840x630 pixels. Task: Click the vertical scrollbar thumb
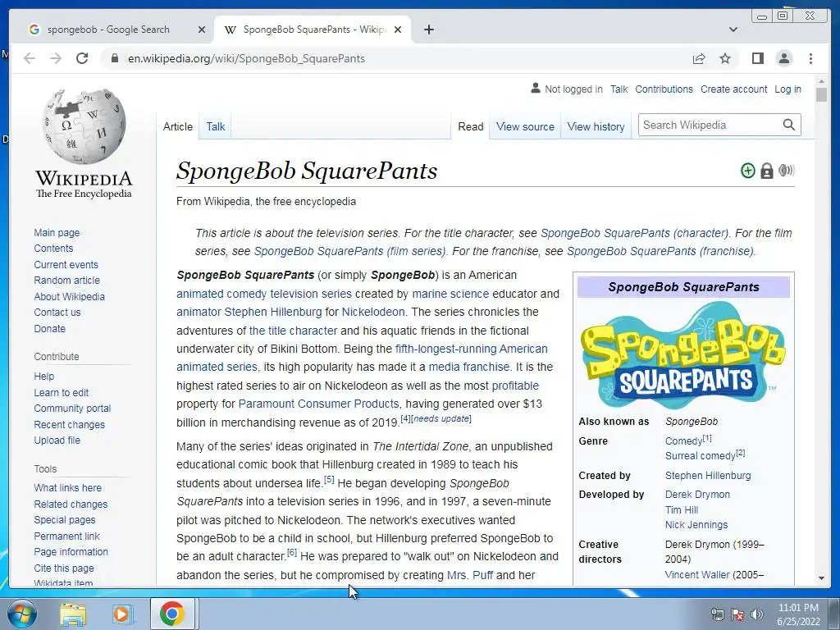(821, 95)
